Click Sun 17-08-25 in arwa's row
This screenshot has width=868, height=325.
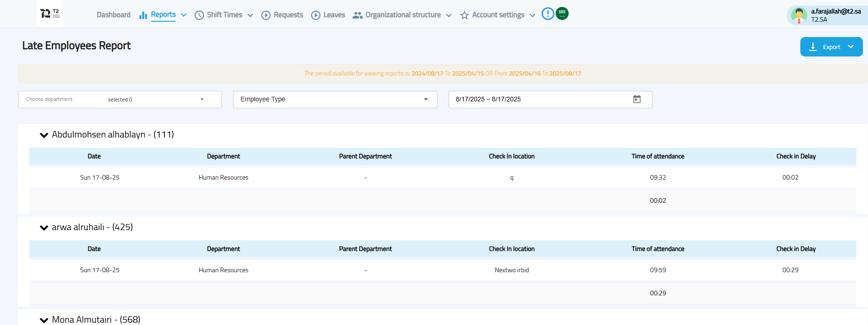(x=100, y=270)
